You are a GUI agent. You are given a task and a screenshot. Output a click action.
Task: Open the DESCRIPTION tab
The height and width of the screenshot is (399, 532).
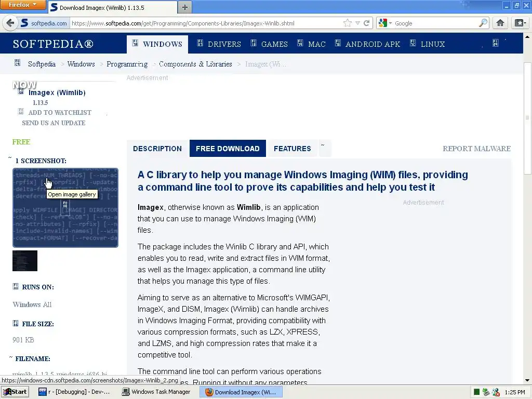coord(157,149)
